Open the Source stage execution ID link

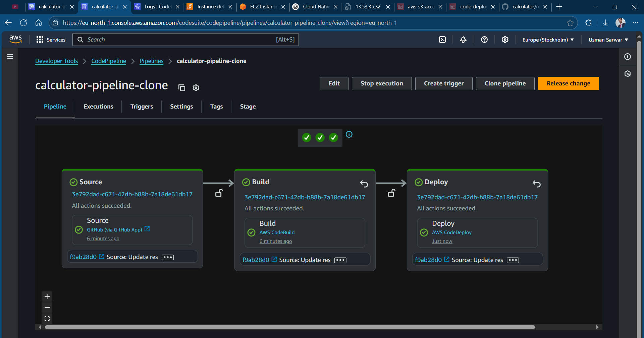[x=132, y=194]
